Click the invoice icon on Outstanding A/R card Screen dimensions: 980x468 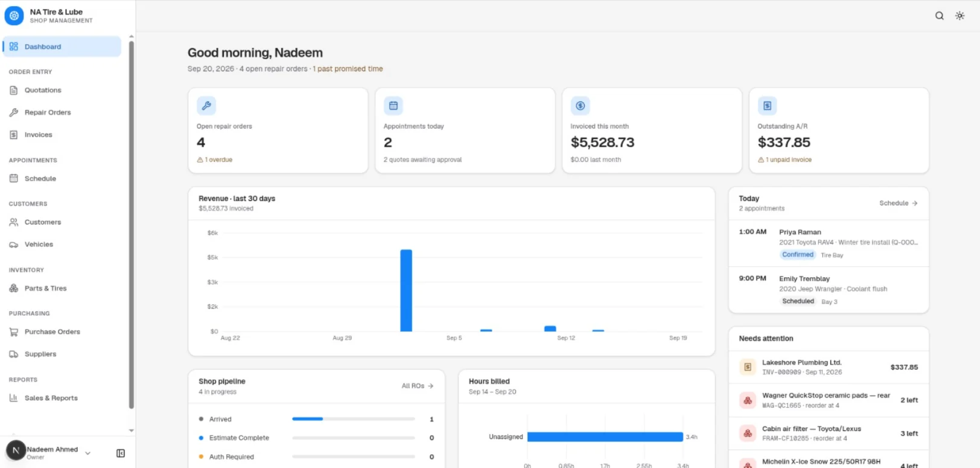click(768, 106)
